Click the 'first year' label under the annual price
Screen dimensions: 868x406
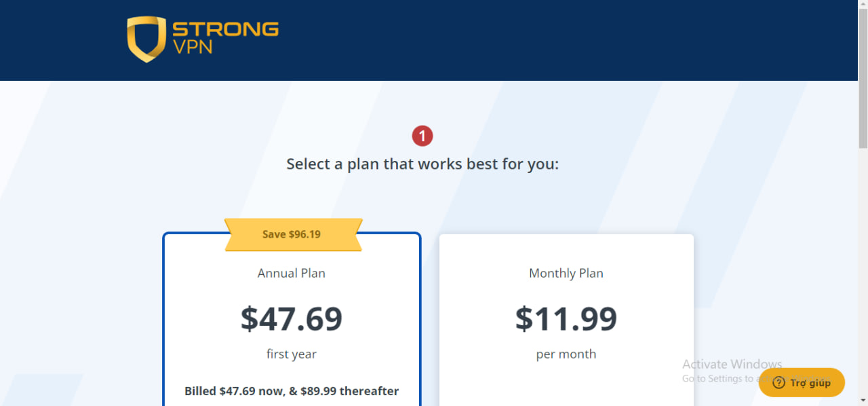pyautogui.click(x=292, y=354)
